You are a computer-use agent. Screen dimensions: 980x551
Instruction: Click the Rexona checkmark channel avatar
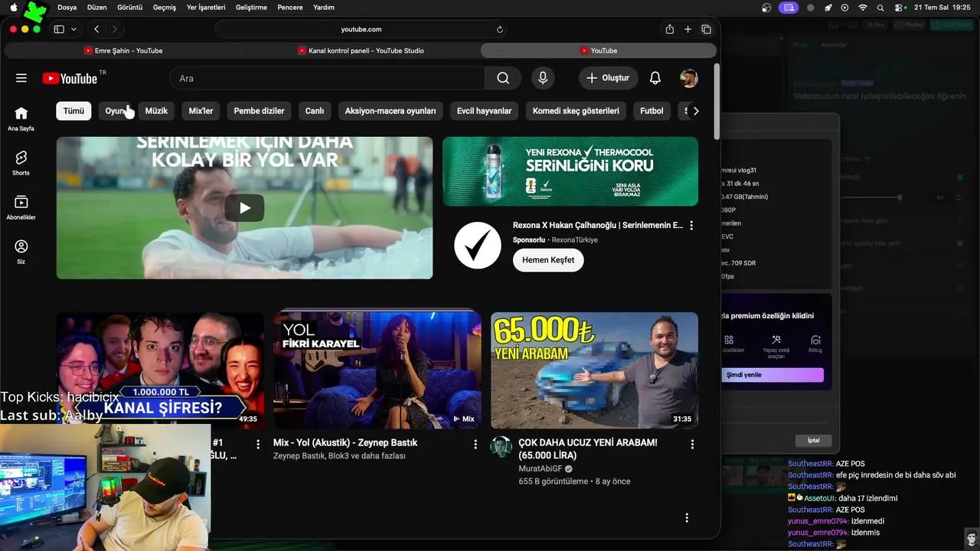[478, 245]
